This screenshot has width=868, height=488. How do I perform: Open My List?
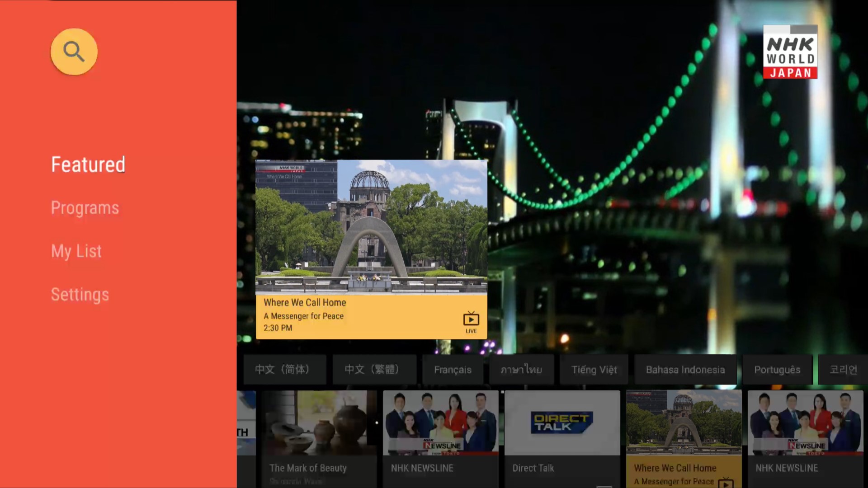click(76, 251)
